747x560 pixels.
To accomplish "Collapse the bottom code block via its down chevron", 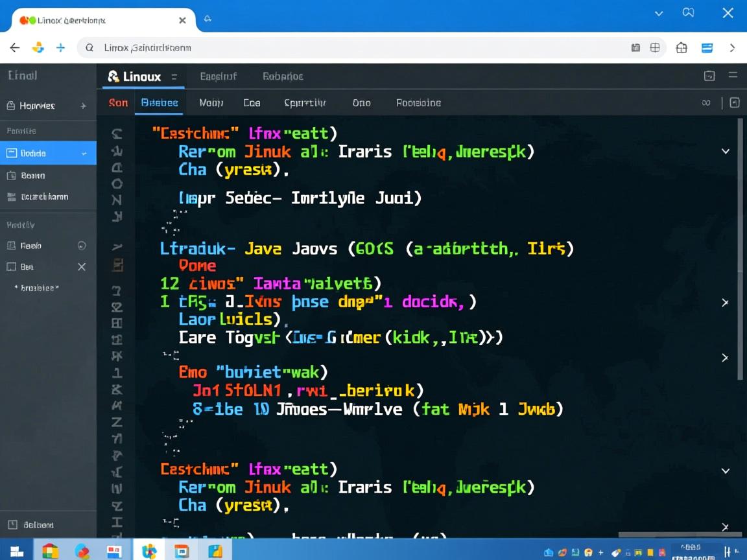I will [725, 471].
